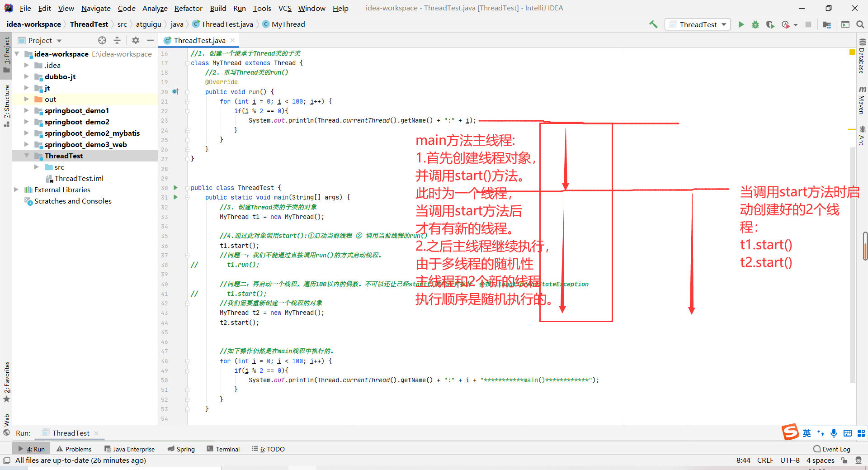Toggle the 2: Favorites tool window
The height and width of the screenshot is (470, 868).
point(6,381)
